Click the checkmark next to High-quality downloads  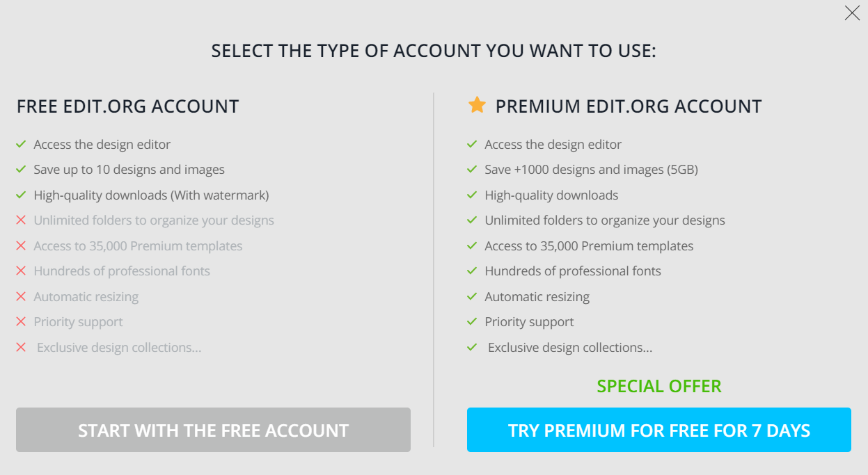pyautogui.click(x=471, y=195)
